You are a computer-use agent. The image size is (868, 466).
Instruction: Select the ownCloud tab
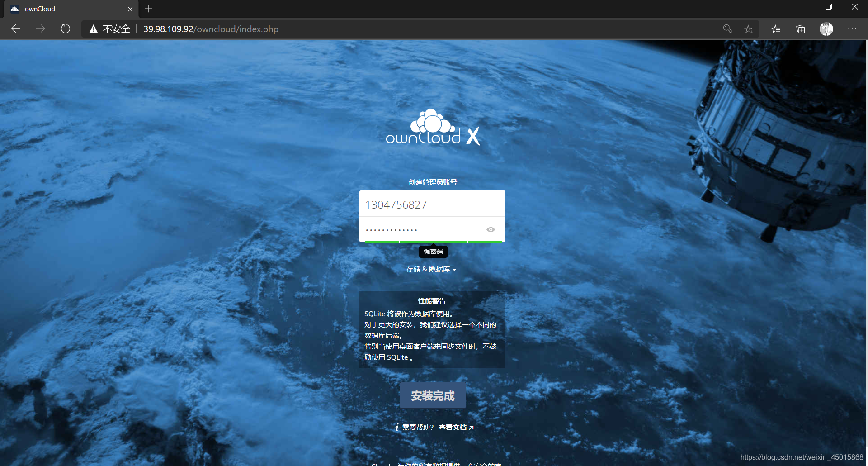(72, 9)
